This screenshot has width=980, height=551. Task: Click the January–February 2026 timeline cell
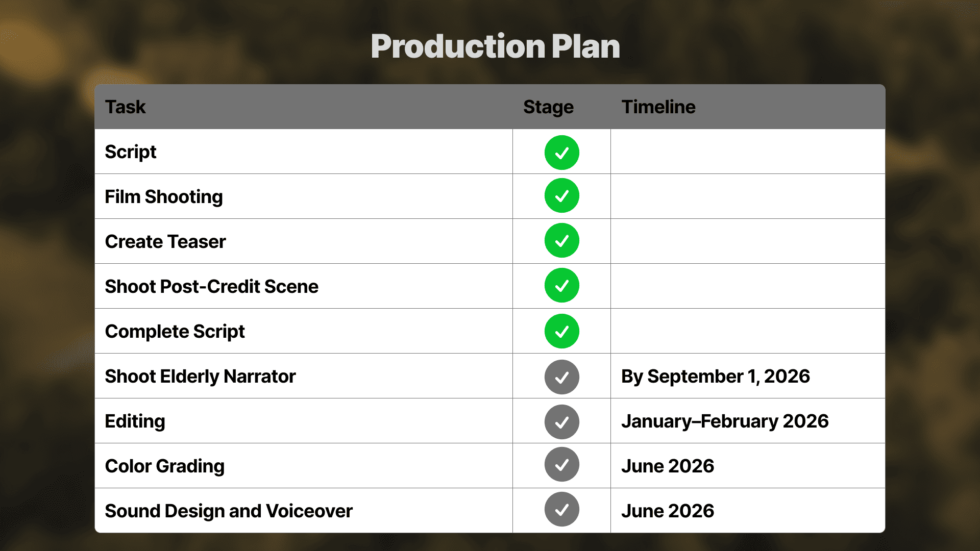pos(724,421)
